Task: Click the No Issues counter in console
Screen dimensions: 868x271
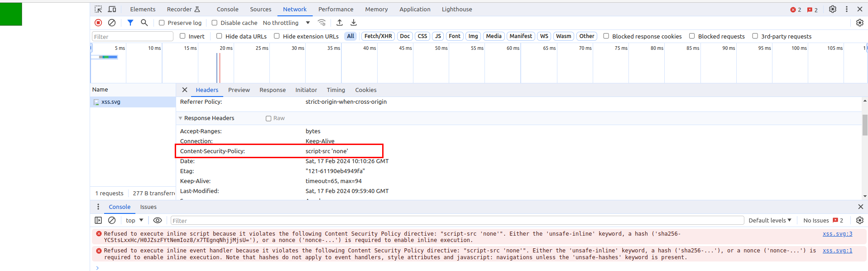Action: [823, 220]
